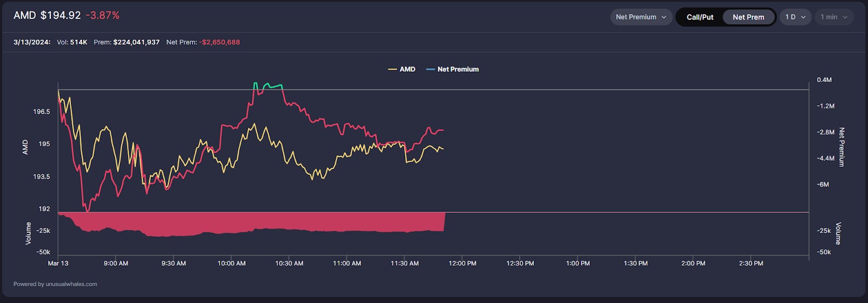Screen dimensions: 868x303
Task: Click the 193.5 price axis label
Action: 41,176
